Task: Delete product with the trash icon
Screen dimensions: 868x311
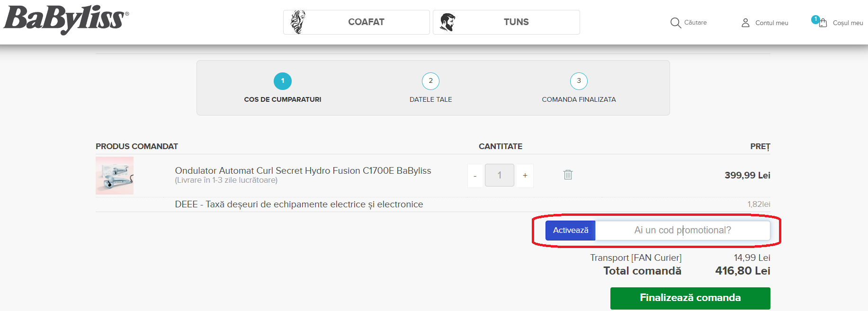Action: (x=568, y=175)
